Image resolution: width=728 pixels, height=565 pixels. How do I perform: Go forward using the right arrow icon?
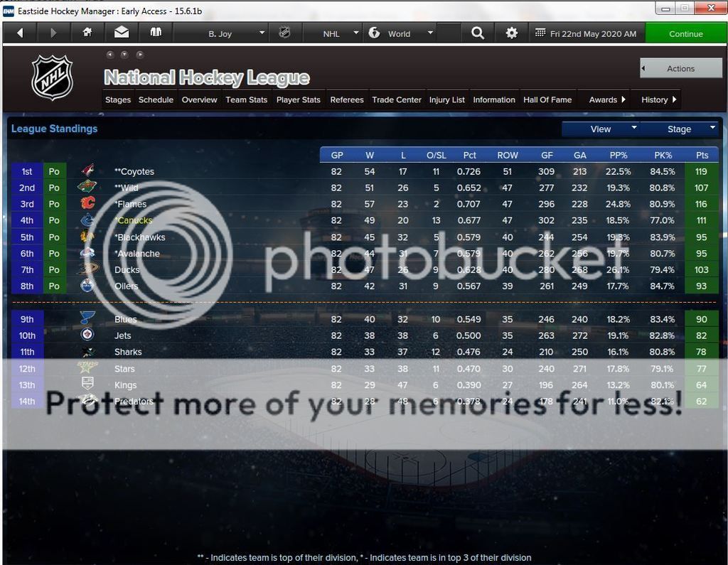coord(53,33)
